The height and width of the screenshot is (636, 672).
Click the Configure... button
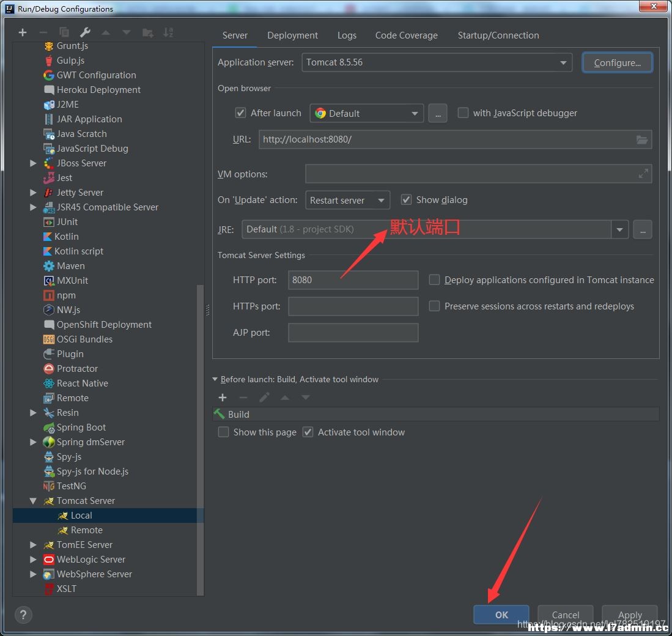point(617,62)
